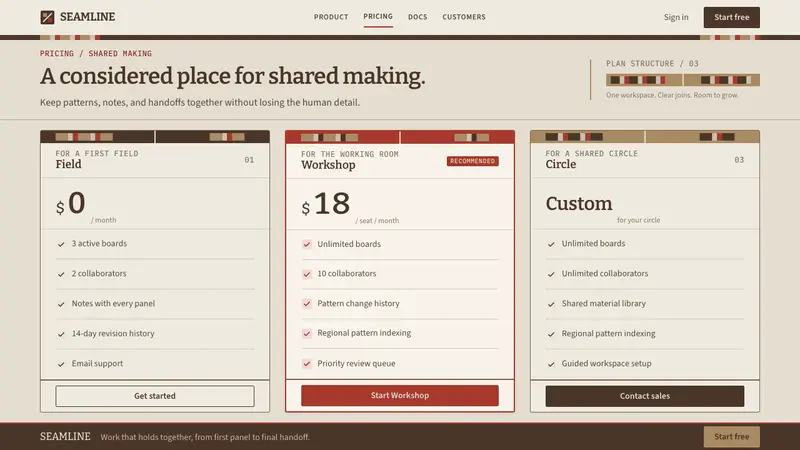Click the Custom price text

579,204
